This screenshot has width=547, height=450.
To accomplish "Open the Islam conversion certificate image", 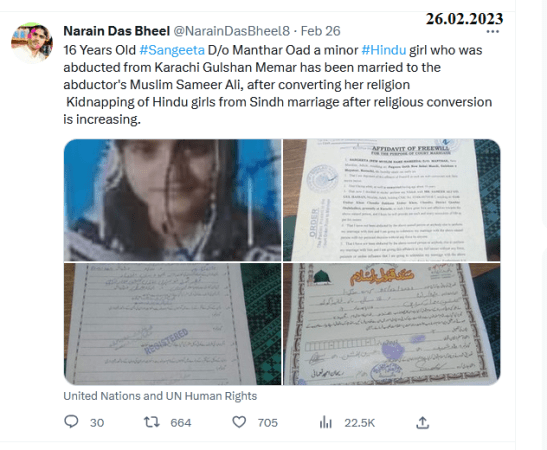I will click(391, 324).
